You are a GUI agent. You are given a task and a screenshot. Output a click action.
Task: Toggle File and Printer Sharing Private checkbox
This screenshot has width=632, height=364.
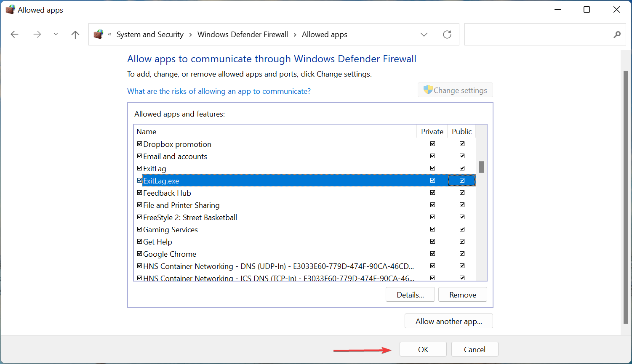432,205
